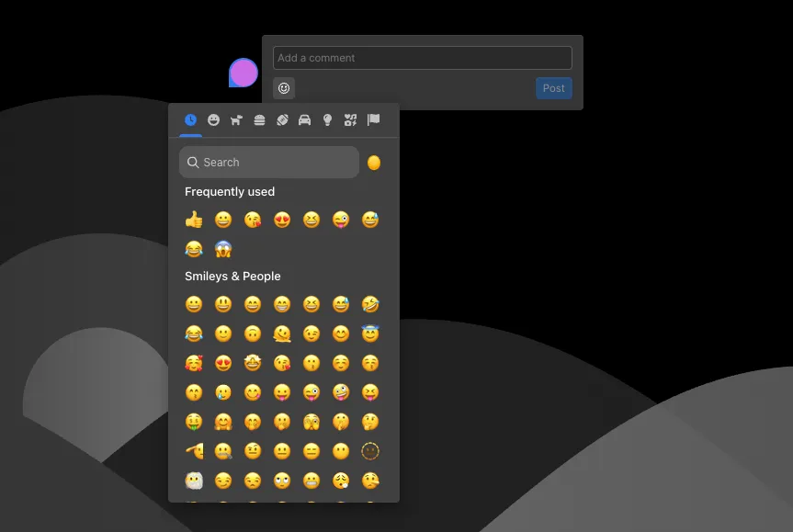
Task: Open the Travel car category tab
Action: click(x=304, y=119)
